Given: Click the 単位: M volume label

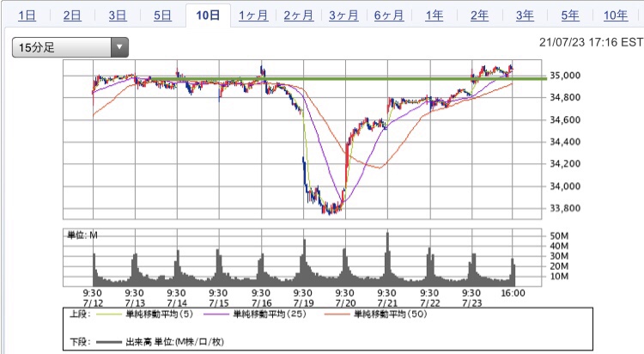Looking at the screenshot, I should 82,235.
